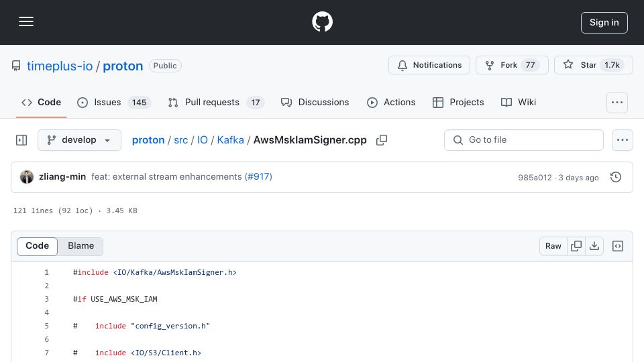Image resolution: width=644 pixels, height=362 pixels.
Task: Click the Notifications bell button
Action: pos(429,65)
